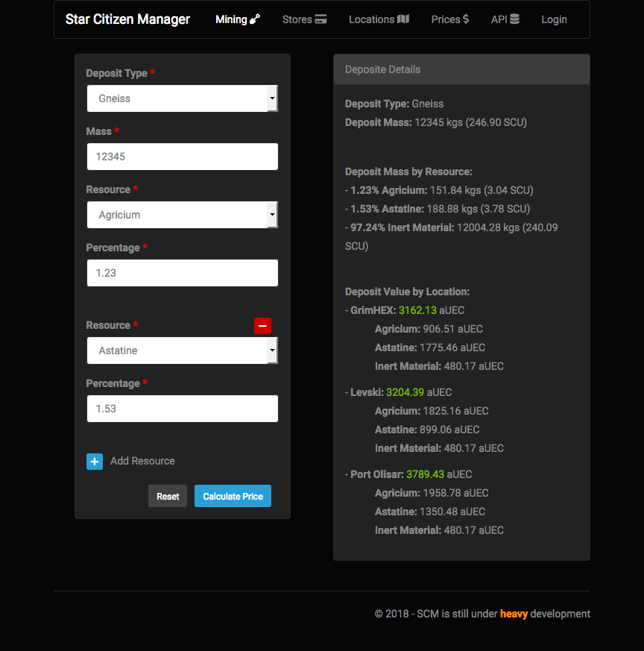The width and height of the screenshot is (644, 651).
Task: Click the orange 'heavy' word in footer
Action: pyautogui.click(x=514, y=614)
